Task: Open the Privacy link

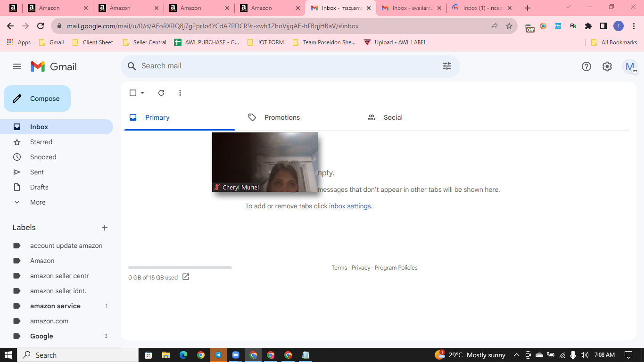Action: pyautogui.click(x=361, y=268)
